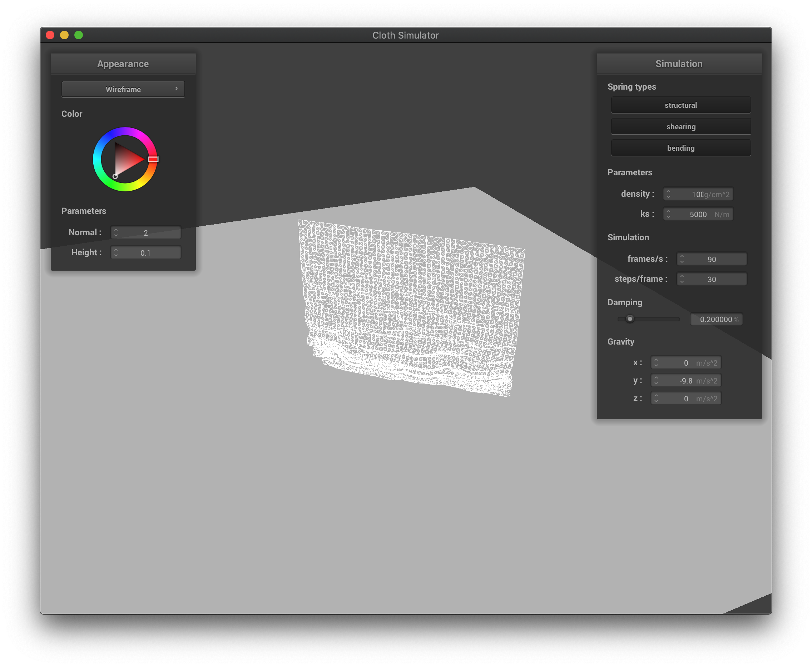Click the ks stepper arrows
Screen dimensions: 812x667
(x=668, y=214)
